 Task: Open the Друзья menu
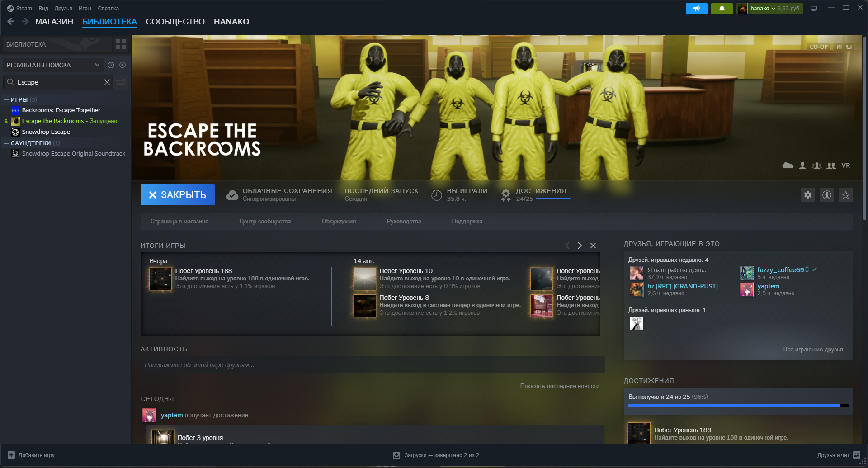(x=63, y=9)
